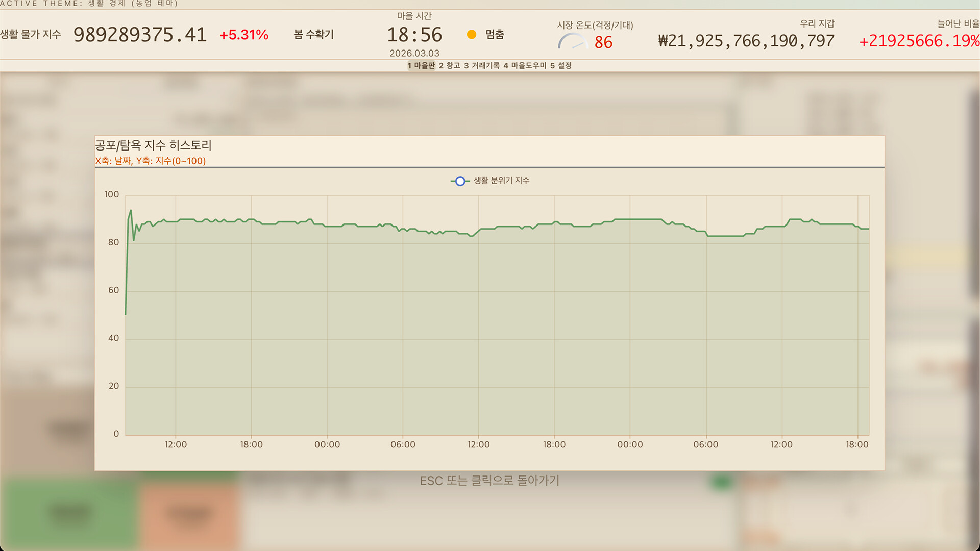Viewport: 980px width, 551px height.
Task: Open the 3 거래기록 tab
Action: (x=482, y=66)
